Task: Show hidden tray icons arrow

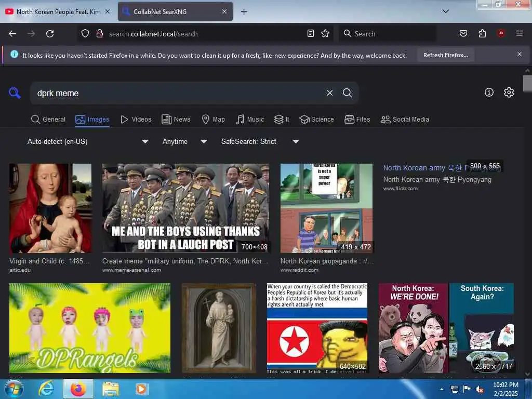Action: [x=442, y=390]
